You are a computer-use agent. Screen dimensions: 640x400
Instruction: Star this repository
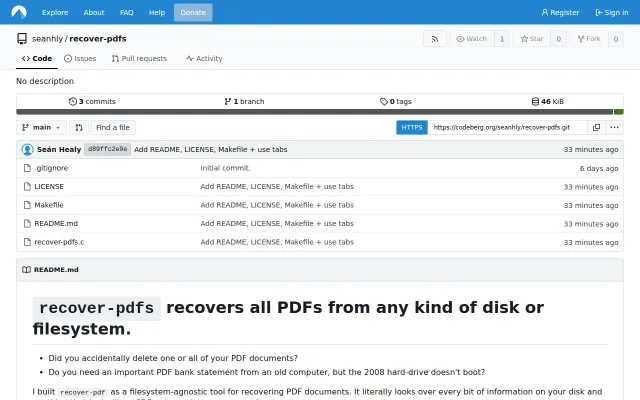[532, 39]
